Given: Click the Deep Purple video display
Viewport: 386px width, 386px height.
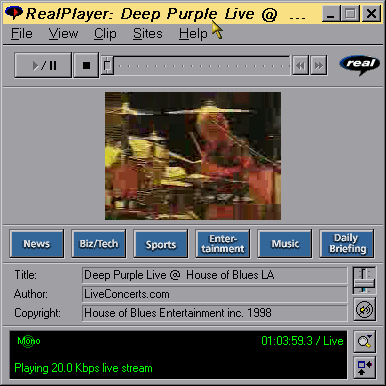Looking at the screenshot, I should 193,156.
